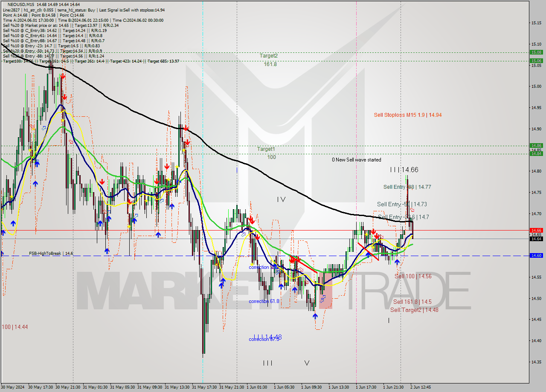Click the '30 May 2024' time axis label

pyautogui.click(x=13, y=387)
